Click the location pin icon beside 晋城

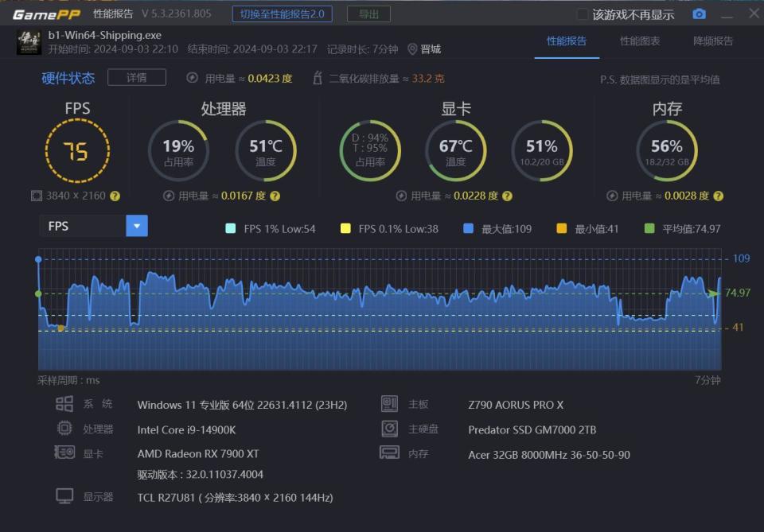(x=412, y=49)
